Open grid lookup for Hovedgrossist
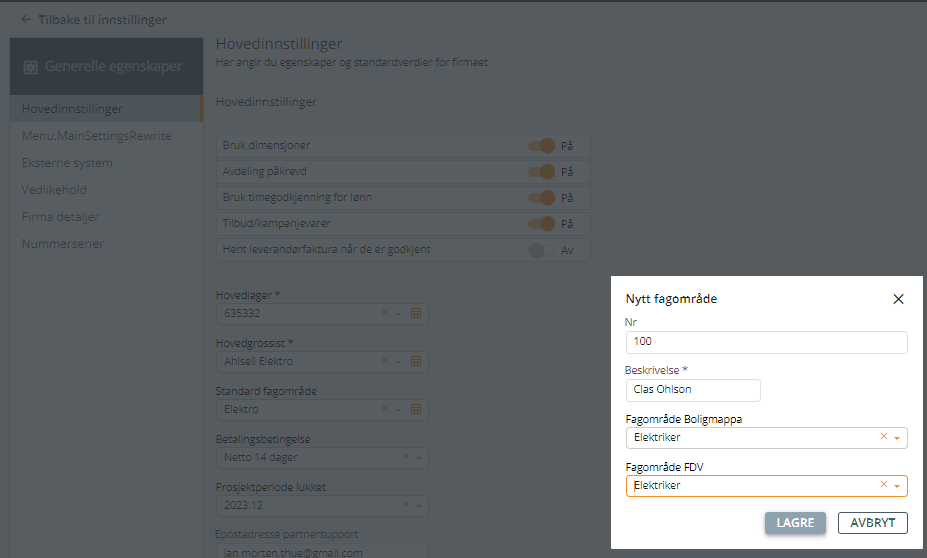 [x=416, y=361]
